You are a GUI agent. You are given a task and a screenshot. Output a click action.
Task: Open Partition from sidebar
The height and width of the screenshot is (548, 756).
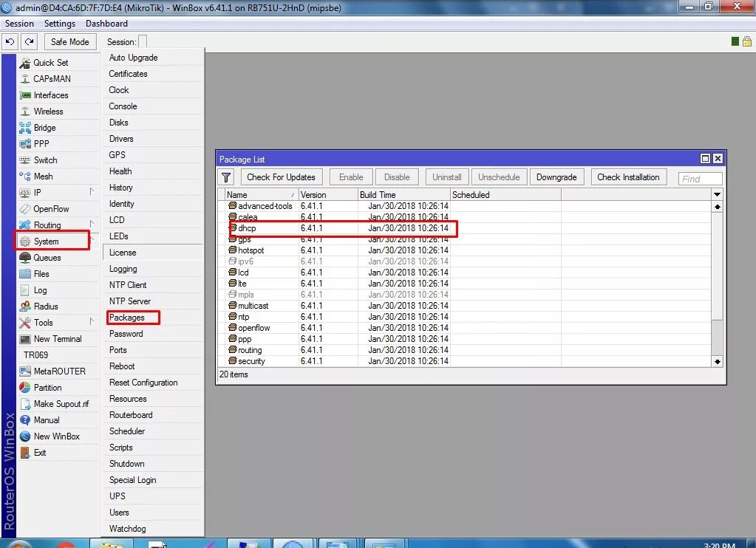click(x=58, y=388)
